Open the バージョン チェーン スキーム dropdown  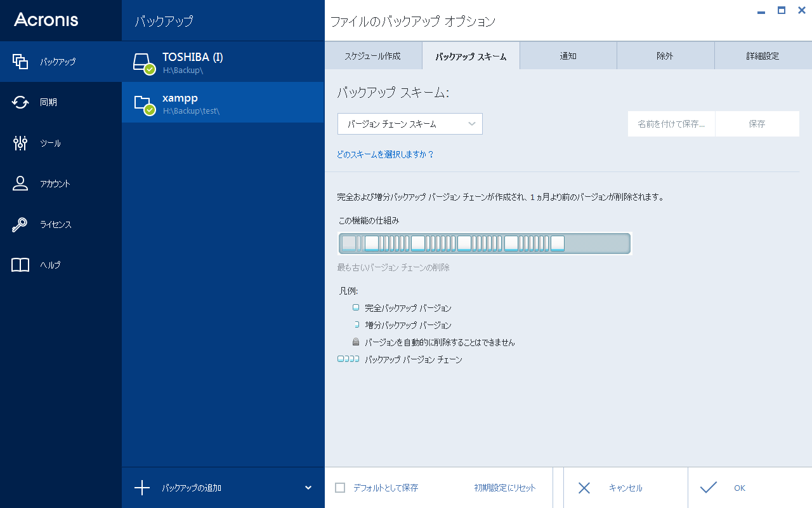click(x=410, y=124)
